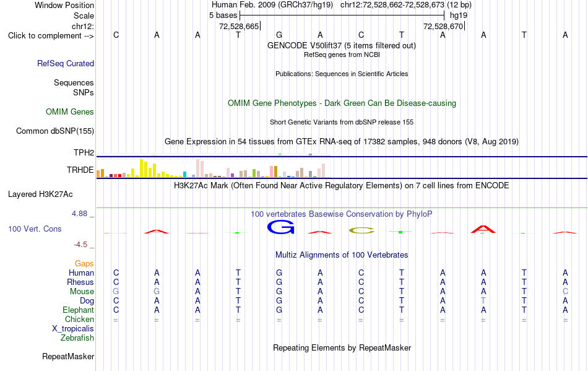588x371 pixels.
Task: Click the TRHDE GTEx expression bar chart
Action: click(x=213, y=168)
